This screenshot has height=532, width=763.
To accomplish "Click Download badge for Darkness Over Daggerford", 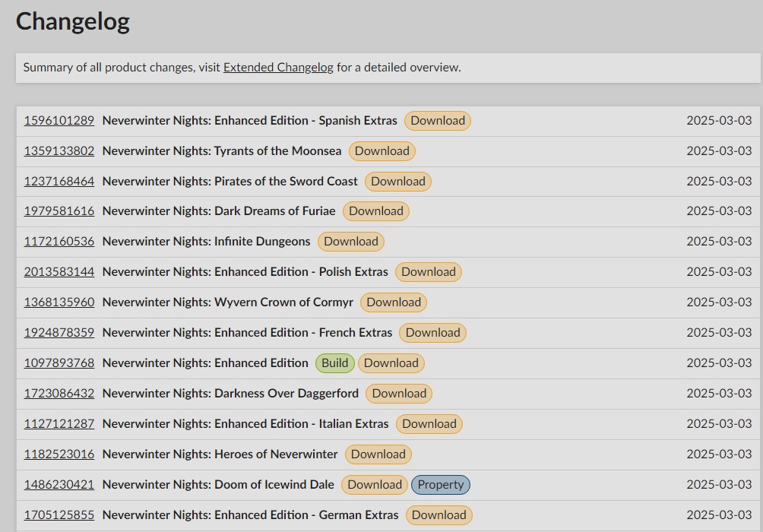I will (399, 393).
